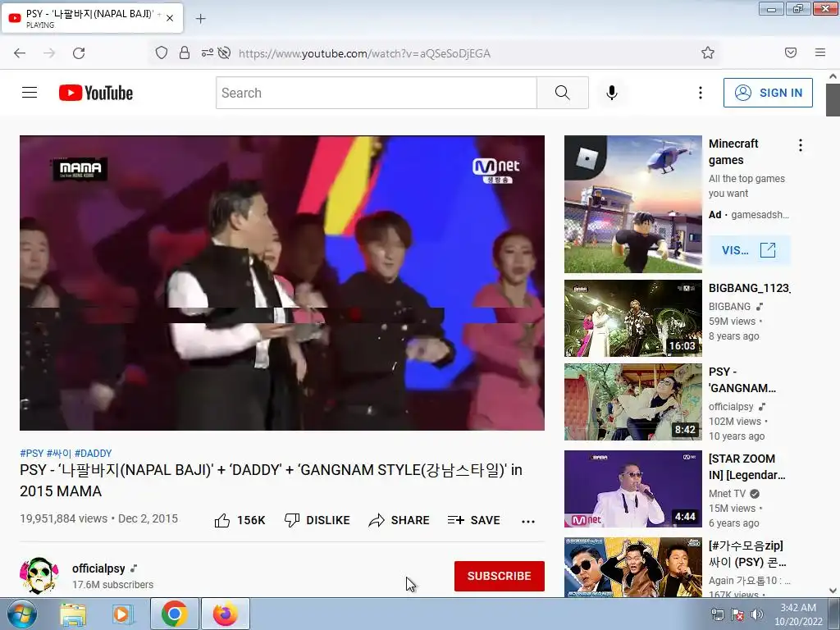The image size is (840, 630).
Task: Open the Minecraft games ad title
Action: click(x=733, y=152)
